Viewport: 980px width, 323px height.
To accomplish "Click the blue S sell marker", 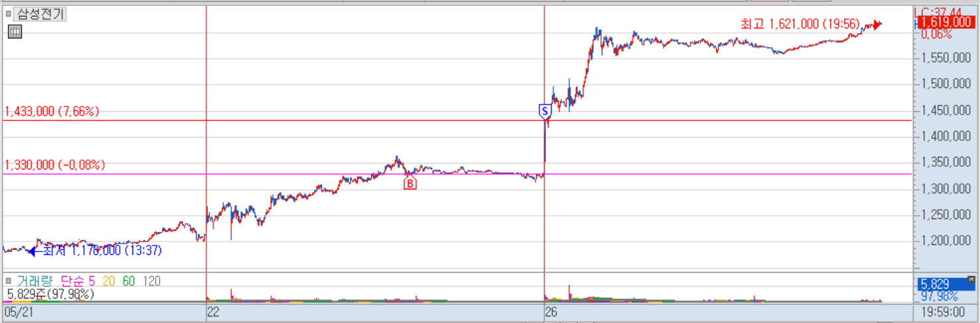I will (x=545, y=111).
